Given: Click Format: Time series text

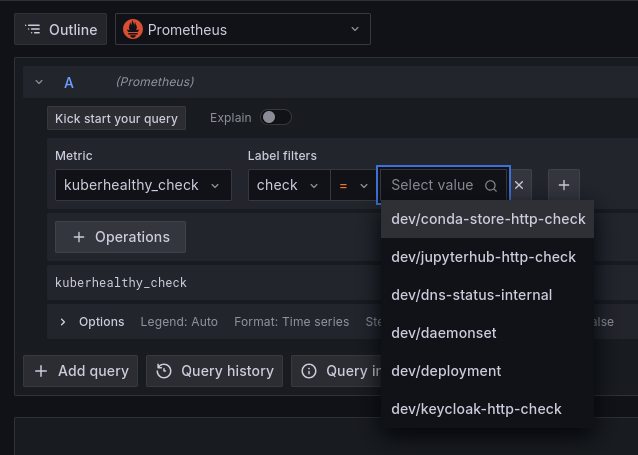Looking at the screenshot, I should (x=292, y=322).
